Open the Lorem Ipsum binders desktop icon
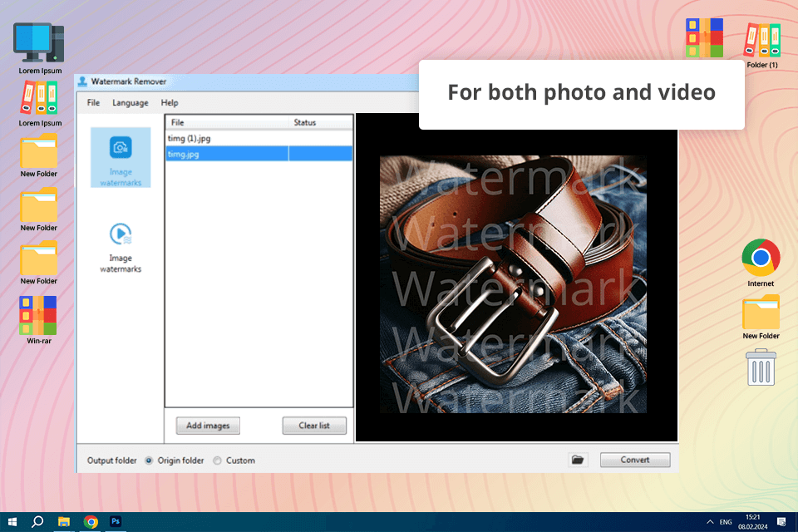Image resolution: width=798 pixels, height=532 pixels. pyautogui.click(x=39, y=98)
